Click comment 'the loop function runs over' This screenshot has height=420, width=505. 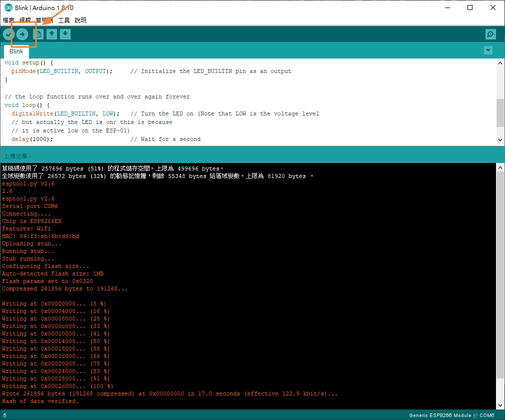[97, 96]
